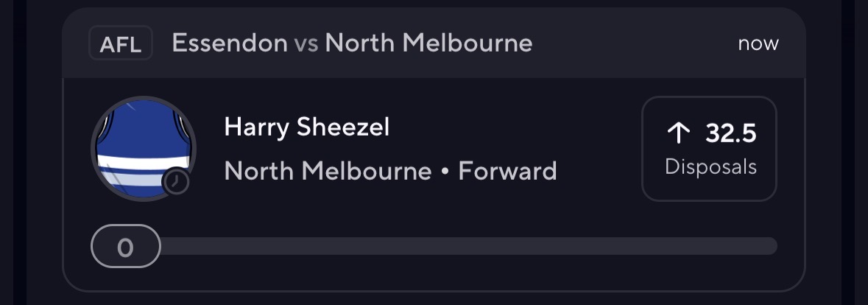This screenshot has width=868, height=305.
Task: Click the "vs" text in the match header
Action: [306, 44]
